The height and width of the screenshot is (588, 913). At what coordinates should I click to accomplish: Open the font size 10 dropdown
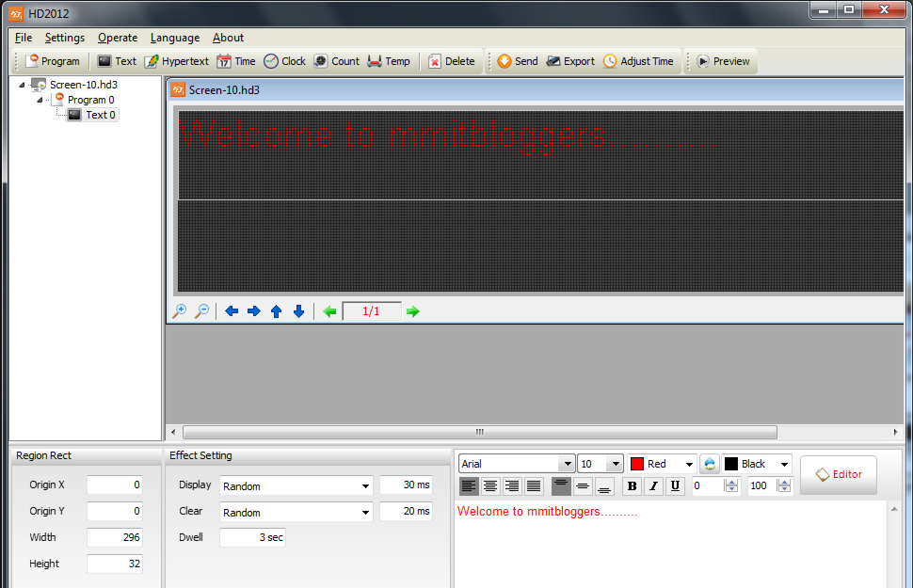pos(616,464)
